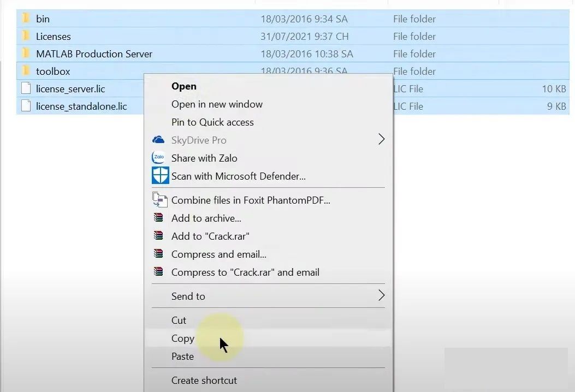Click the Foxit PhantomPDF combine icon
Image resolution: width=575 pixels, height=392 pixels.
[x=160, y=200]
